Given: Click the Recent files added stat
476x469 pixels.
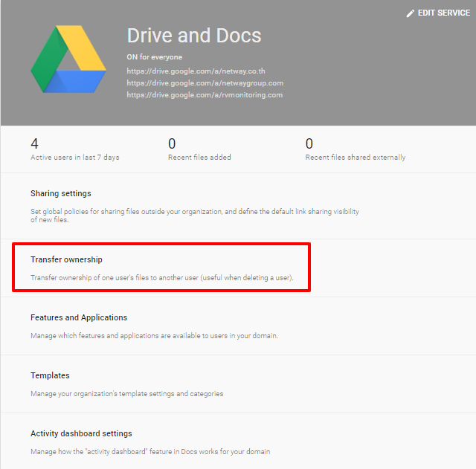Looking at the screenshot, I should (x=199, y=157).
